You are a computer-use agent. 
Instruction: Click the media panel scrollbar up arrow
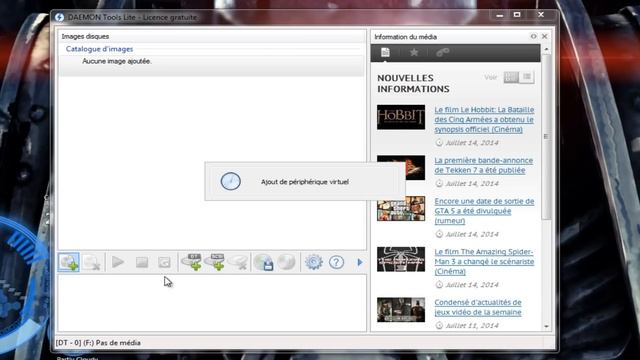point(547,49)
